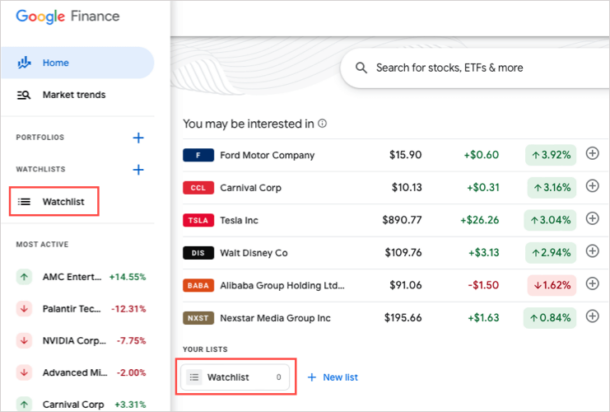This screenshot has height=412, width=610.
Task: Focus the Search for stocks field
Action: pyautogui.click(x=475, y=68)
